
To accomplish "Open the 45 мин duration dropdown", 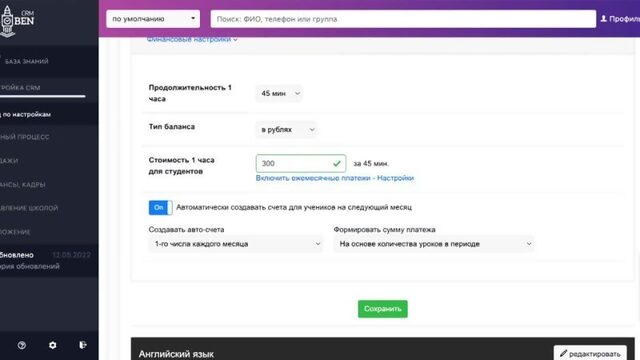I will click(279, 93).
